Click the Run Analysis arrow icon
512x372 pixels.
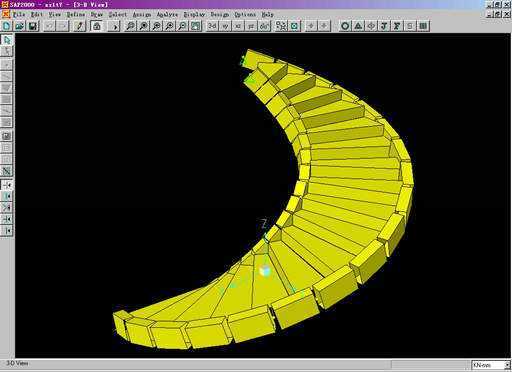(x=114, y=26)
